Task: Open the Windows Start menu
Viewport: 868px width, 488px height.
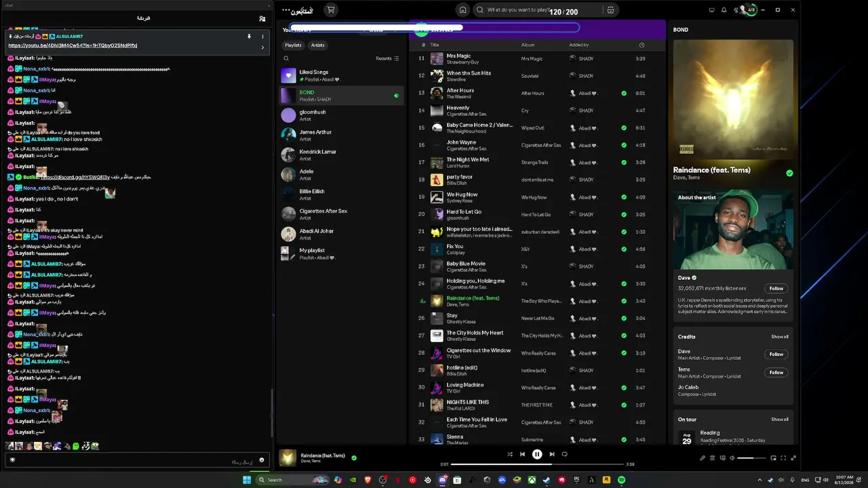Action: pos(247,480)
